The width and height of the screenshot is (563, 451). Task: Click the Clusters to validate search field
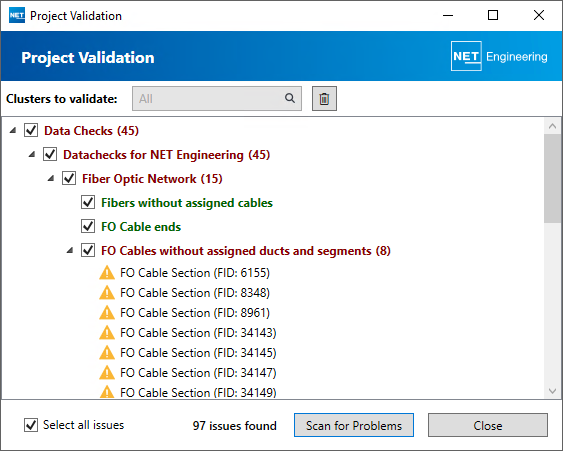coord(217,98)
